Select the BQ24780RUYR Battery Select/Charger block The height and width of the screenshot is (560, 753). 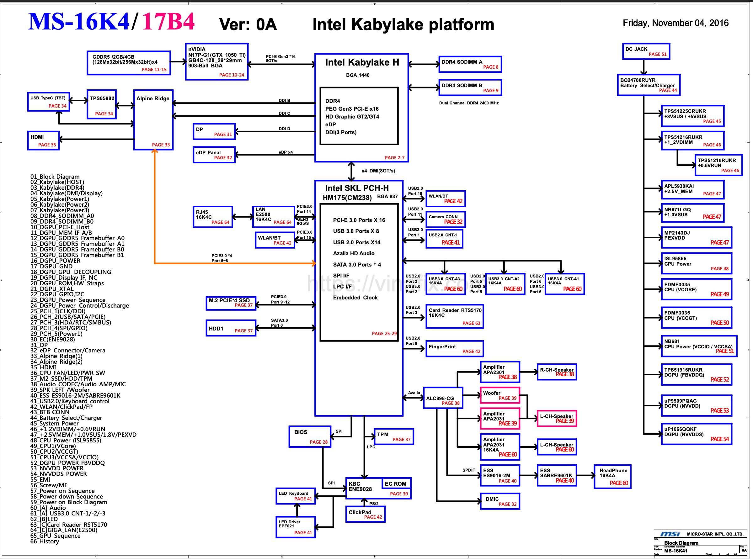pos(649,85)
